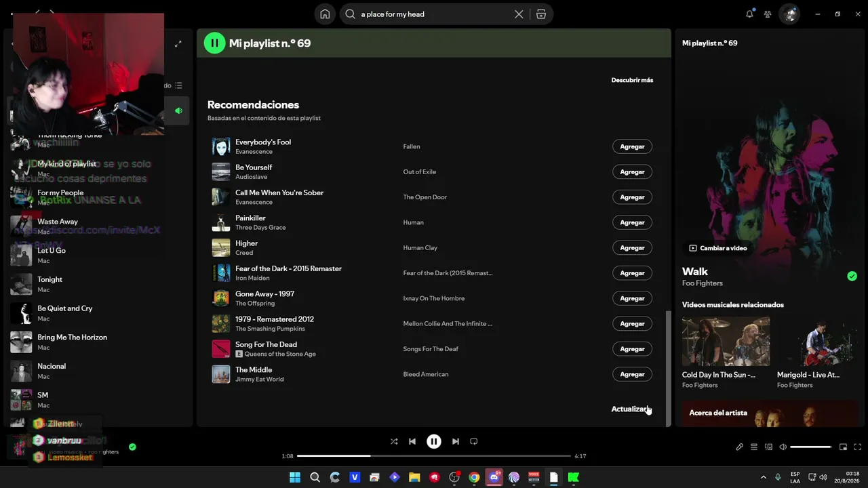Add 'Everybody's Fool' with Agregar
868x488 pixels.
click(632, 146)
